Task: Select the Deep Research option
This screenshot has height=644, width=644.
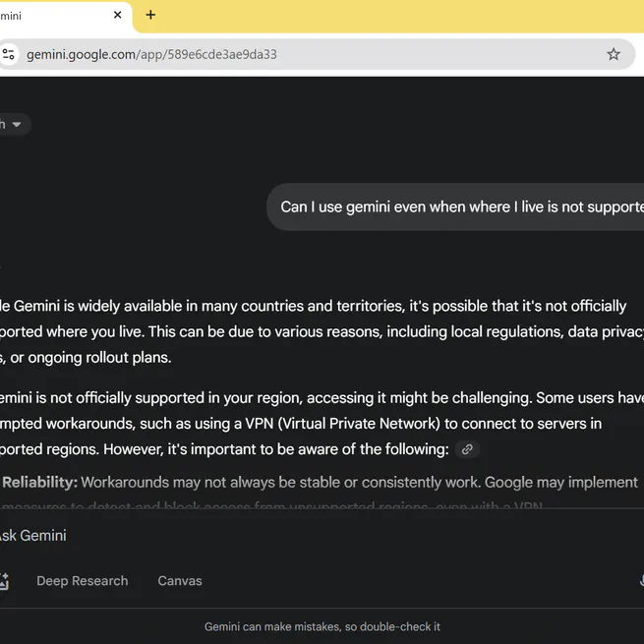Action: pyautogui.click(x=83, y=581)
